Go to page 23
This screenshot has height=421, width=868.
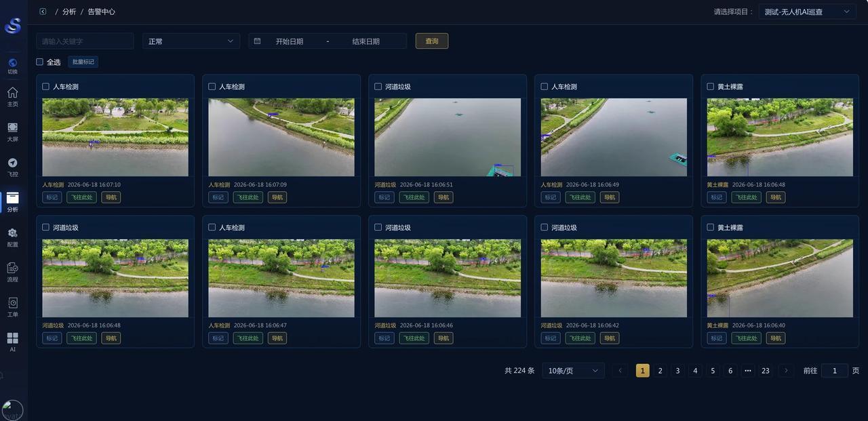coord(766,371)
